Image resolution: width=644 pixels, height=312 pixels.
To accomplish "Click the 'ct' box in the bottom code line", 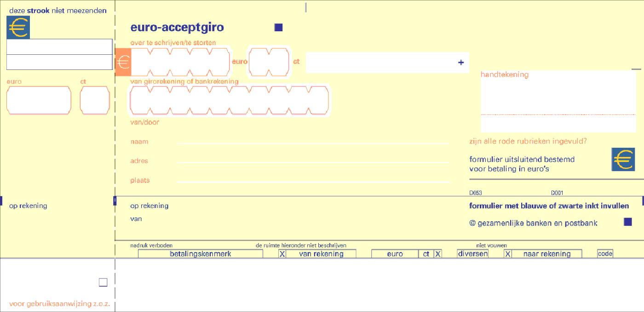I will click(x=426, y=254).
